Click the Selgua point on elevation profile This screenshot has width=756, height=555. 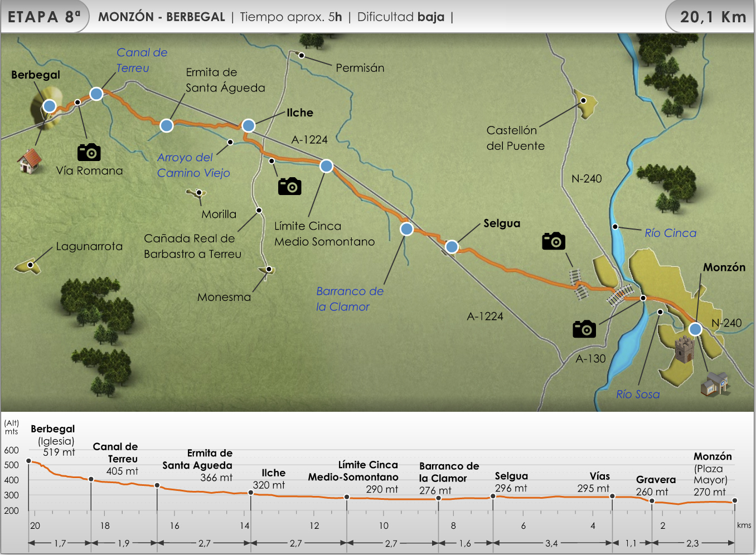[x=493, y=496]
